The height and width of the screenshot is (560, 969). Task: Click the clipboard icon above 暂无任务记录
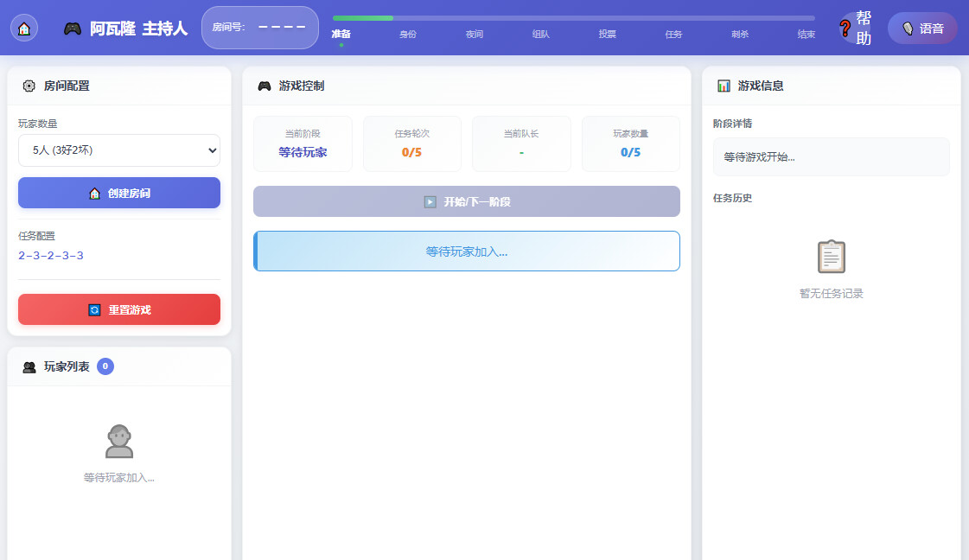(x=832, y=257)
